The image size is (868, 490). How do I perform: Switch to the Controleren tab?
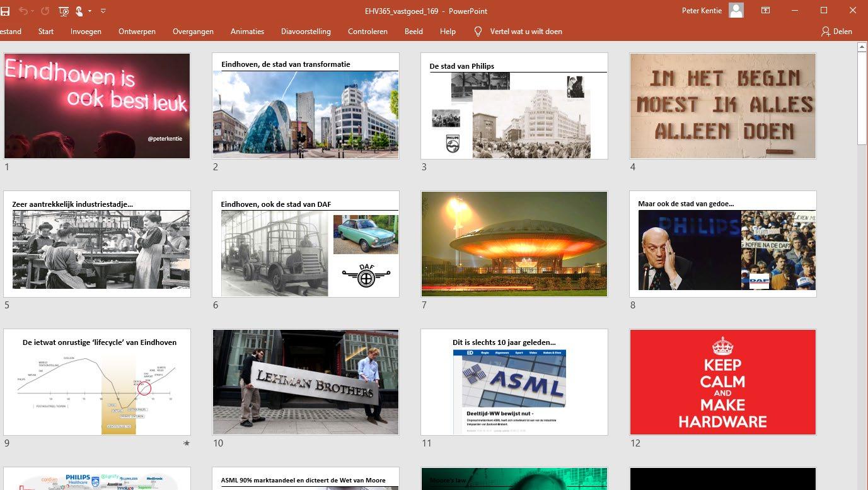click(367, 32)
